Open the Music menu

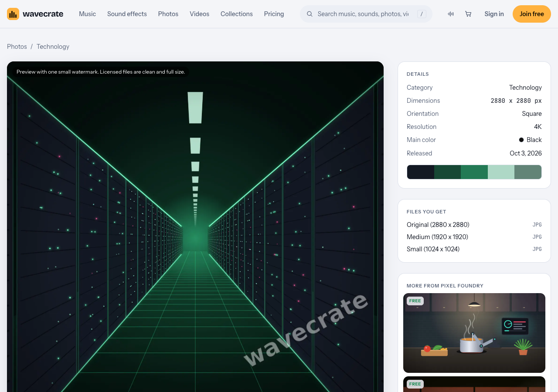click(87, 14)
